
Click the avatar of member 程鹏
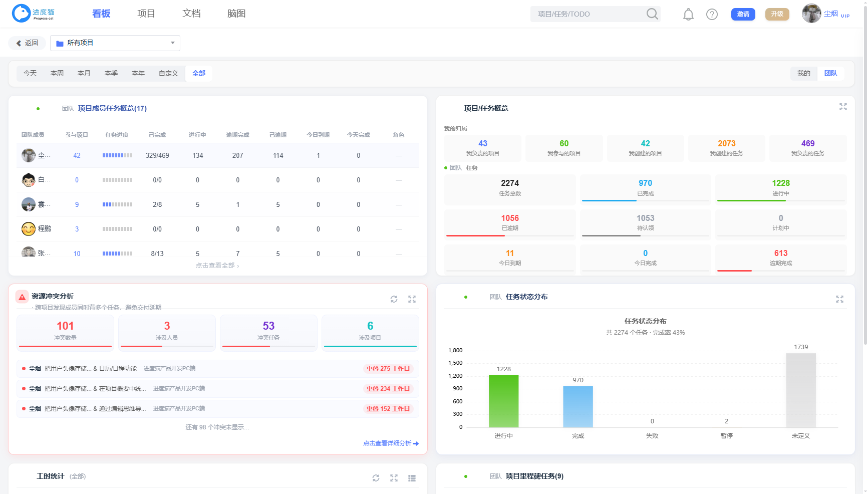coord(29,229)
